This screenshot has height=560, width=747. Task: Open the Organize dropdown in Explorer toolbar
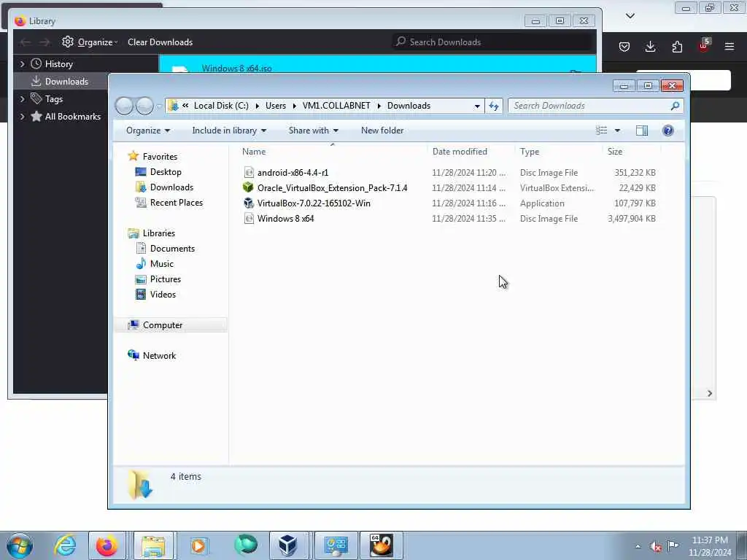tap(147, 131)
